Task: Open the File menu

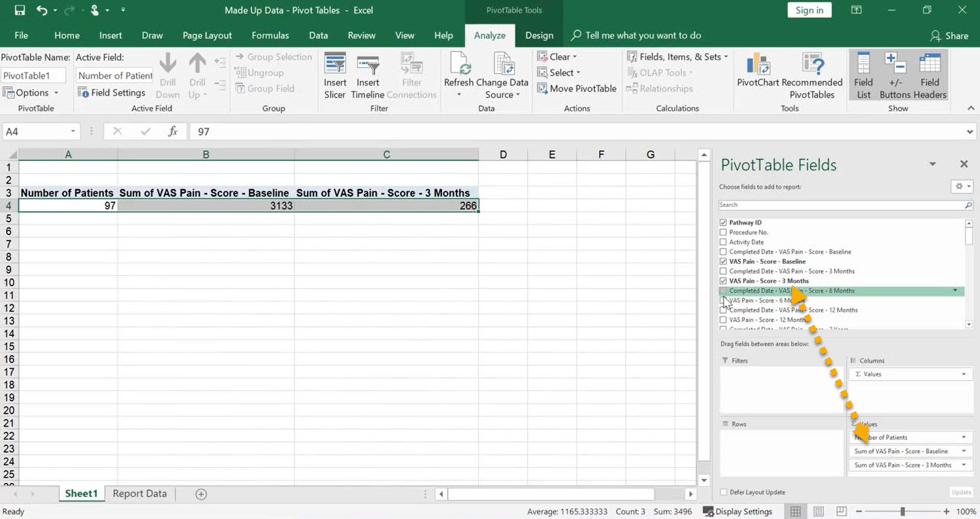Action: click(21, 35)
